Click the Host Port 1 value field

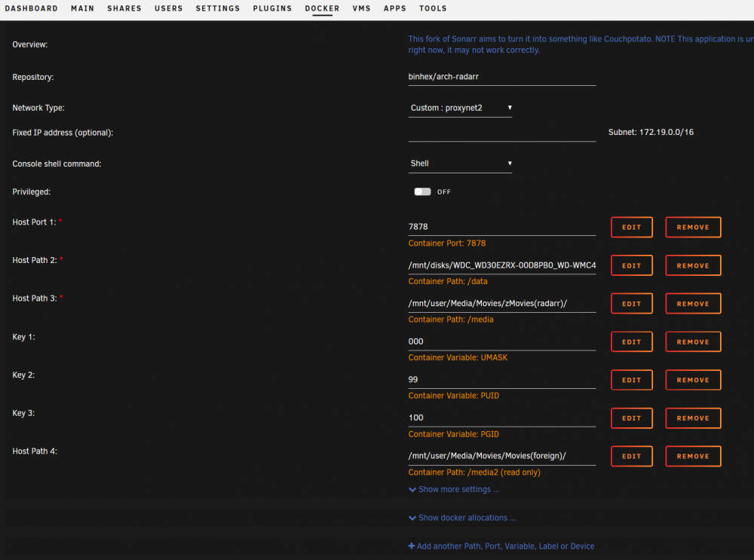click(502, 226)
